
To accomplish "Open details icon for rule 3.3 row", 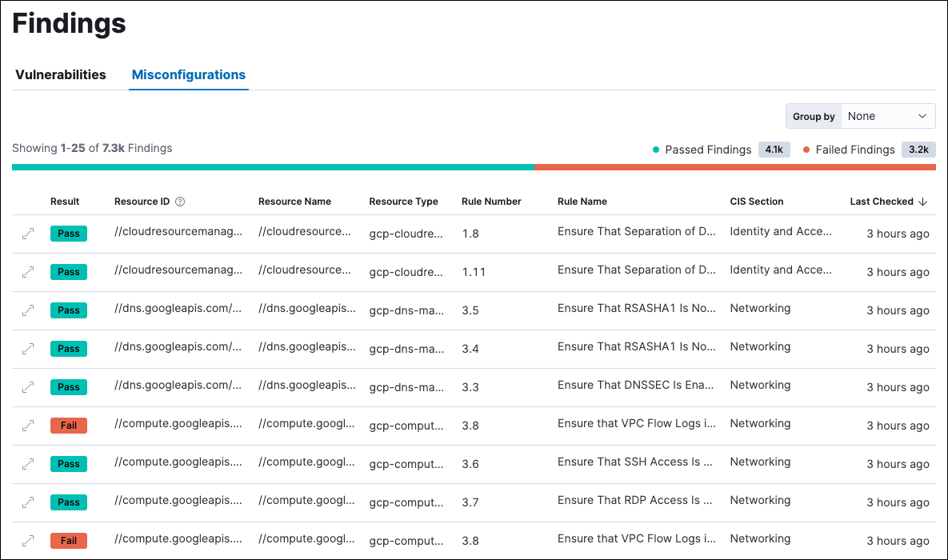I will tap(28, 387).
